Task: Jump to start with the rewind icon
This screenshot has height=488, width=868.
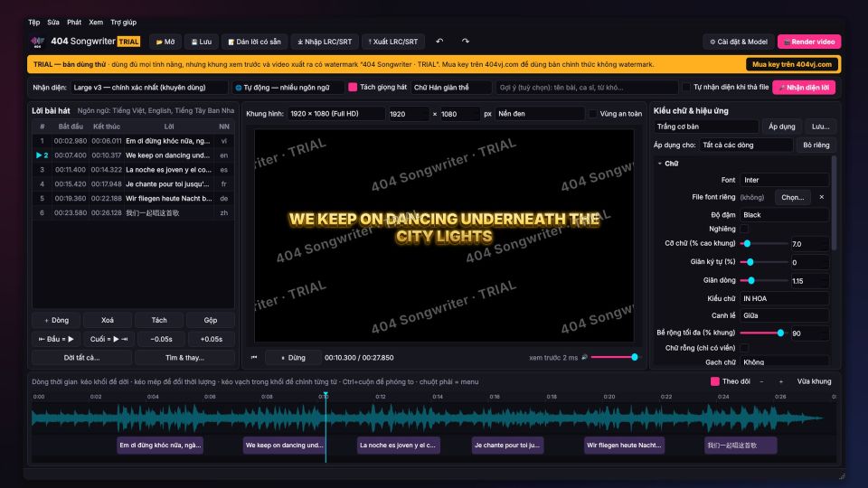Action: tap(254, 358)
